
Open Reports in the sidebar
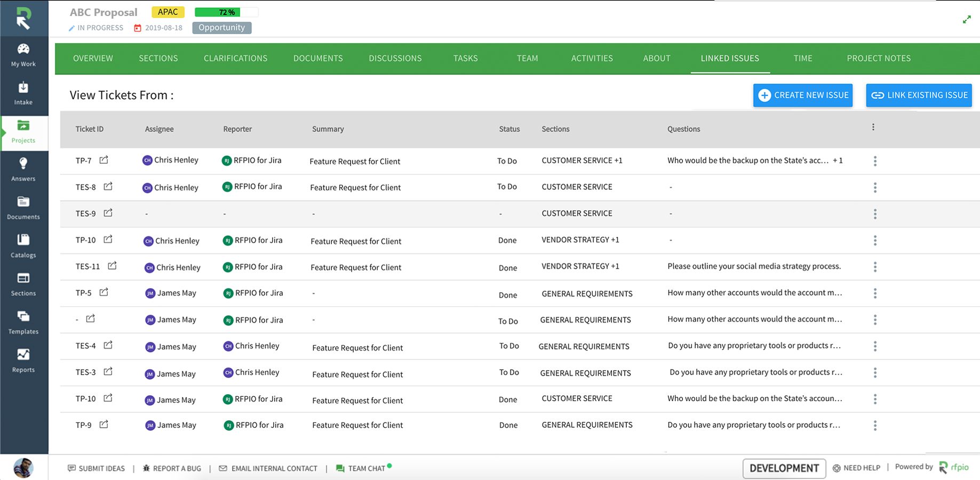pyautogui.click(x=23, y=361)
